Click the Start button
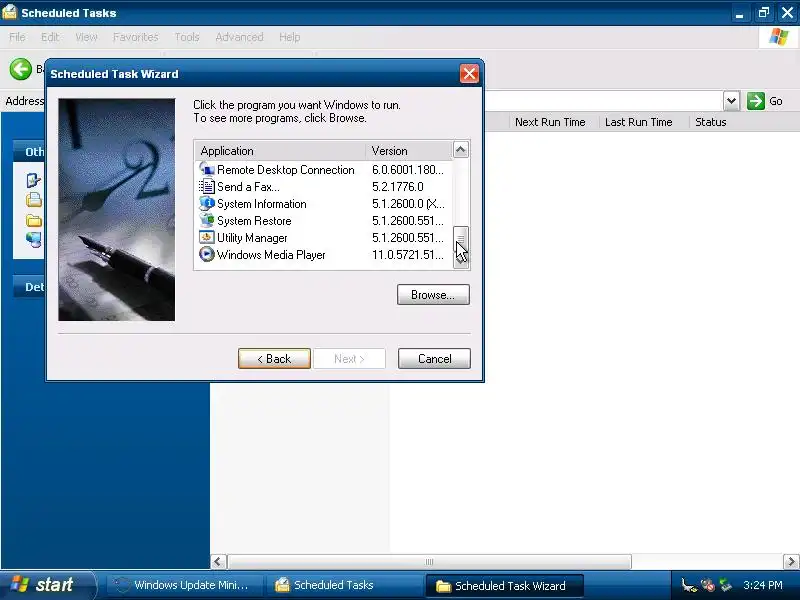Viewport: 800px width, 600px height. point(47,585)
